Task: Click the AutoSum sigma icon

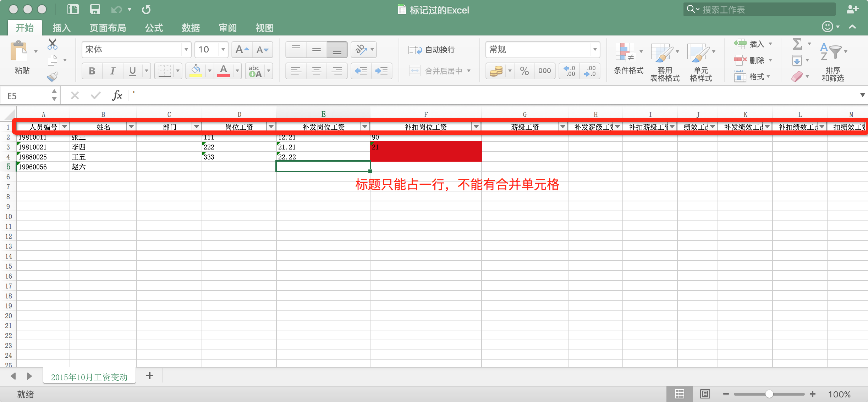Action: click(x=797, y=44)
